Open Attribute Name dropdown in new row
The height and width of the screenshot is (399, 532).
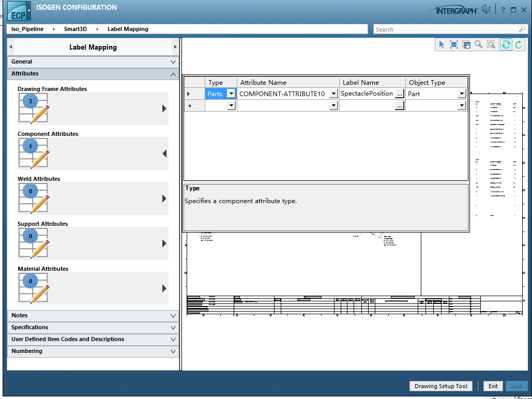click(333, 105)
